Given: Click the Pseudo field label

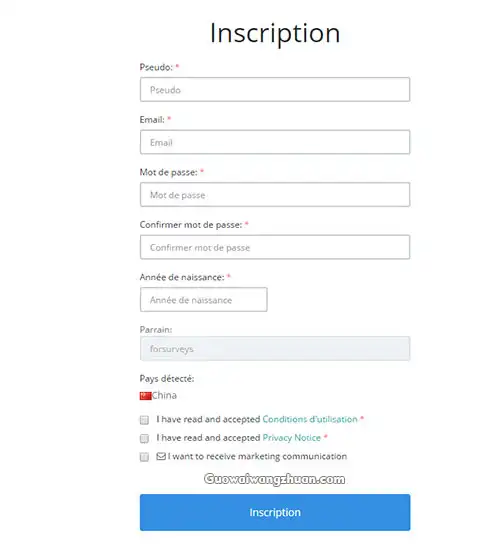Looking at the screenshot, I should [x=156, y=67].
